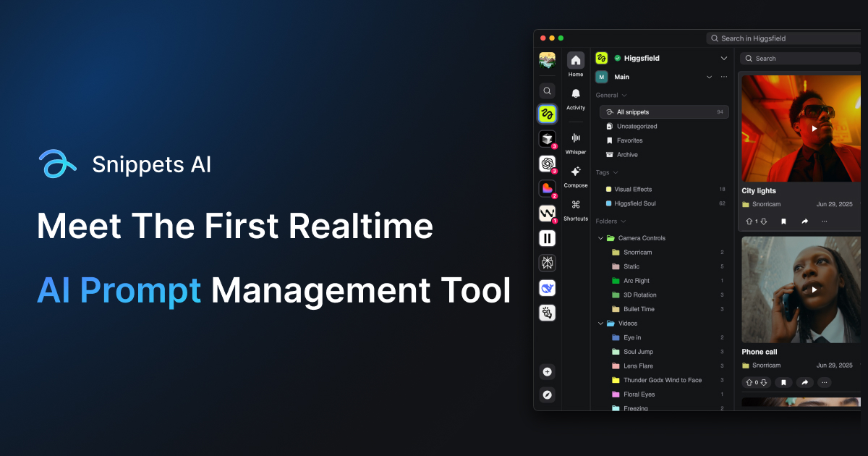Image resolution: width=868 pixels, height=456 pixels.
Task: Click the snippets Search box
Action: [801, 58]
